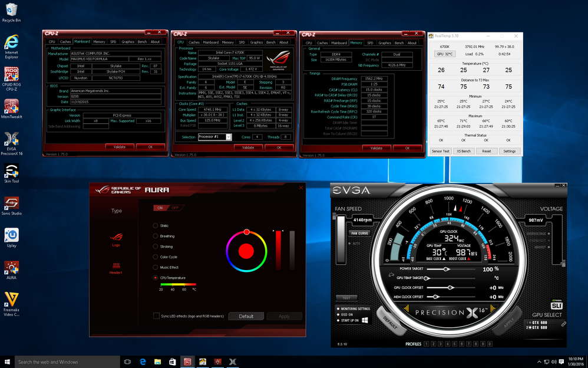Switch to EVGA PrecisionX on the taskbar
588x368 pixels.
click(233, 362)
